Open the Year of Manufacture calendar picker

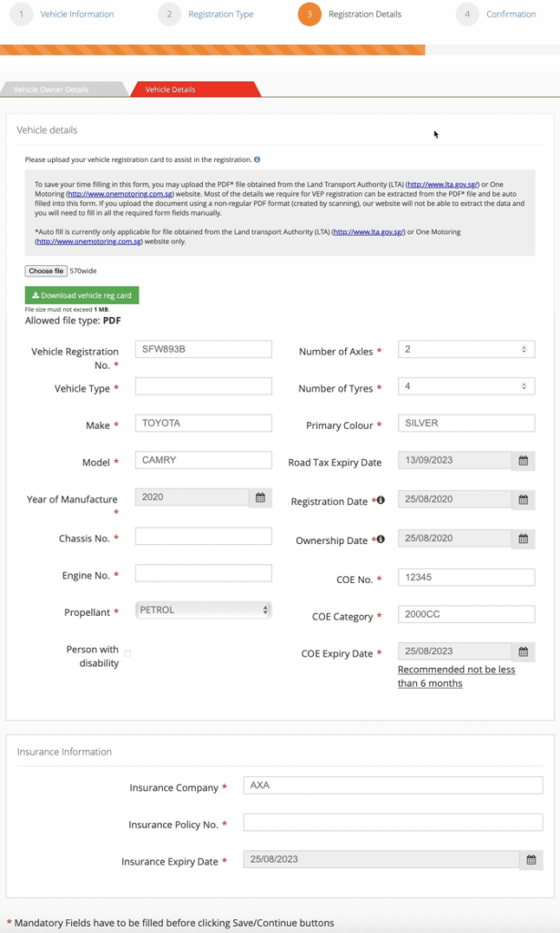tap(262, 499)
